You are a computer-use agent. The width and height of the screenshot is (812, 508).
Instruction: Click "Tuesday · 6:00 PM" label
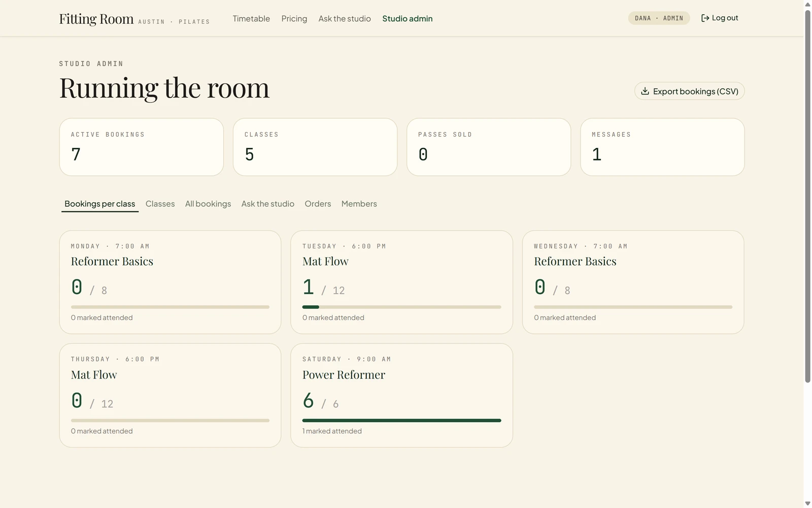coord(344,246)
